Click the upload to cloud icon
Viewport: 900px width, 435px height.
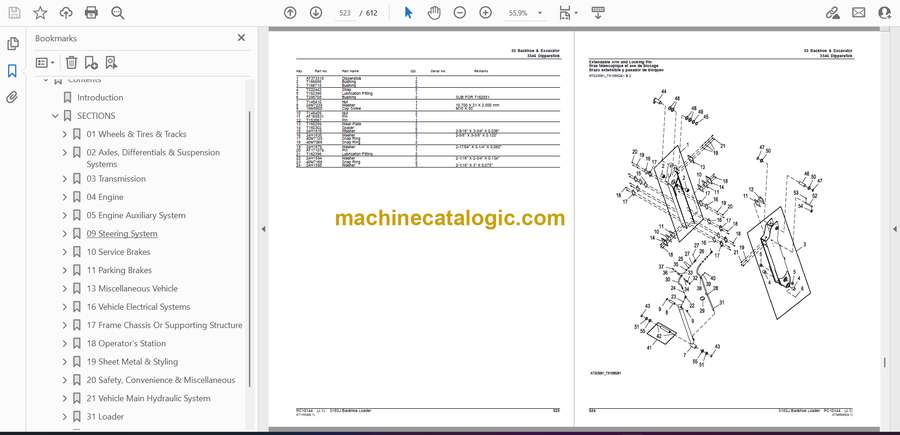(x=66, y=13)
